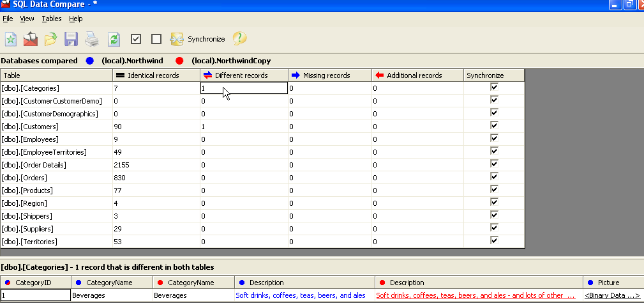Toggle Synchronize checkbox for Products table
The image size is (644, 303).
[x=494, y=189]
